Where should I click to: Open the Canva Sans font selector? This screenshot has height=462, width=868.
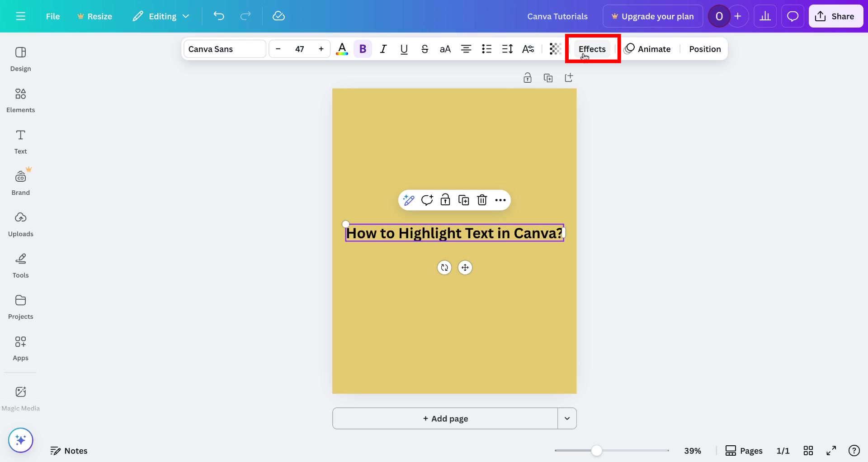click(224, 49)
